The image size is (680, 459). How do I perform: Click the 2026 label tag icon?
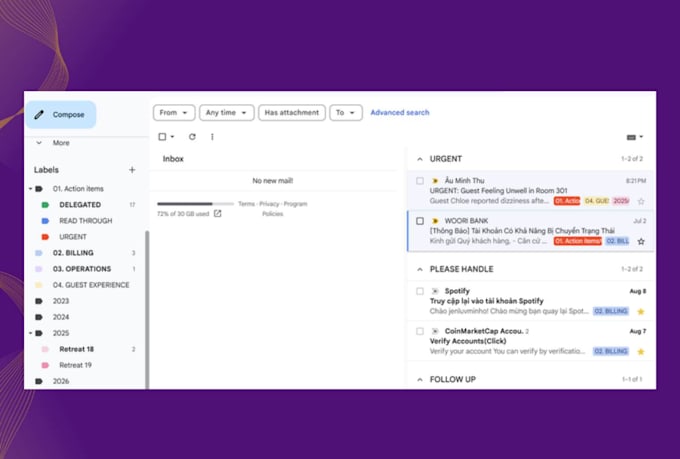click(x=39, y=381)
